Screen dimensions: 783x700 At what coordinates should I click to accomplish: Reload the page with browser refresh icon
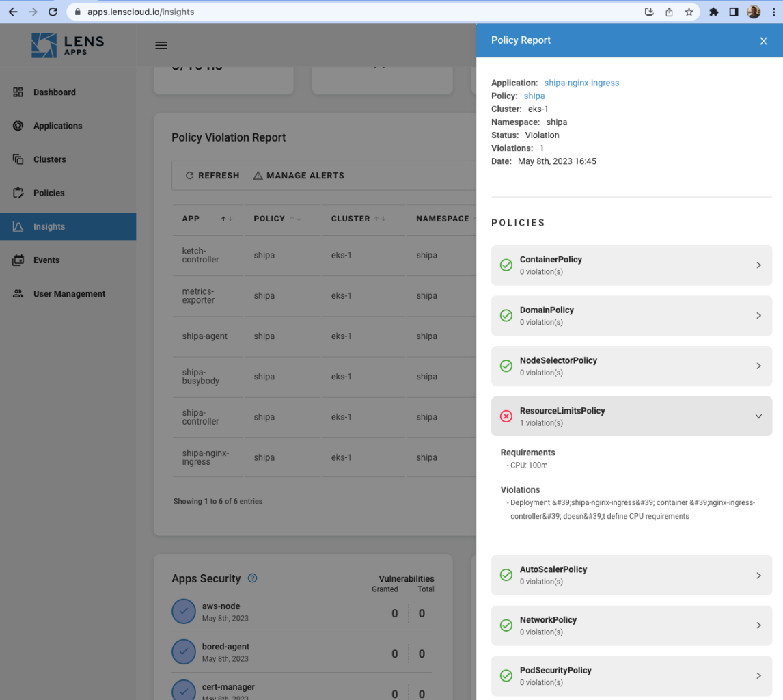click(53, 12)
